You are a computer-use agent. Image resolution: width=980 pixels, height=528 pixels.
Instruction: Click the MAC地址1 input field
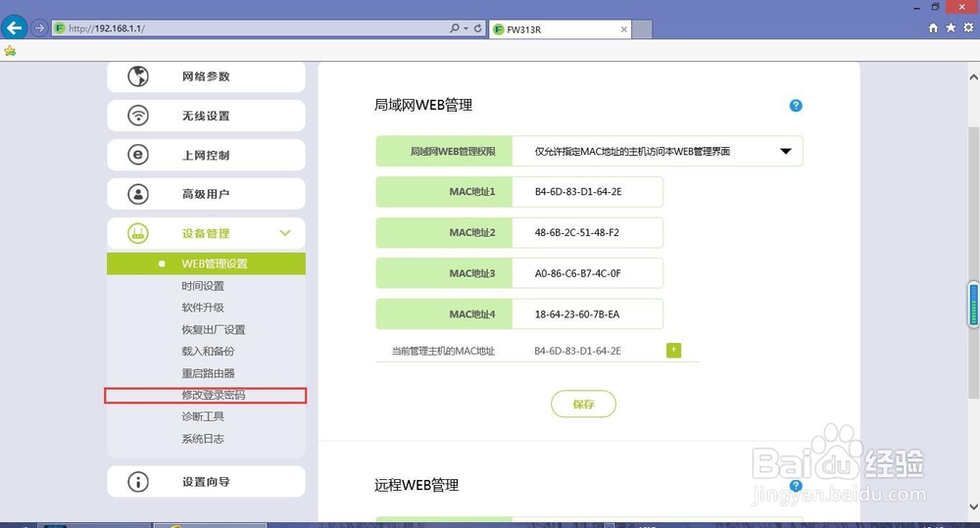pyautogui.click(x=587, y=192)
